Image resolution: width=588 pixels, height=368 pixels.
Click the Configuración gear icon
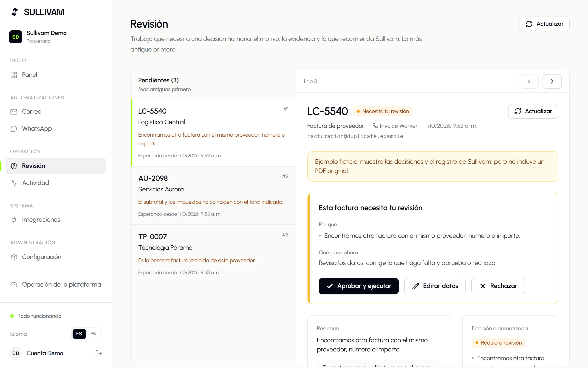14,257
